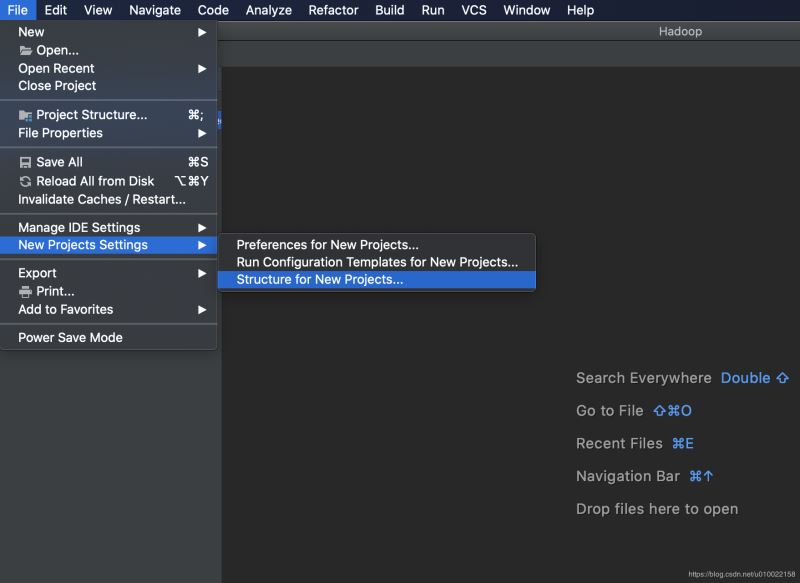Open the Refactor menu
Screen dimensions: 800x583
pos(333,10)
